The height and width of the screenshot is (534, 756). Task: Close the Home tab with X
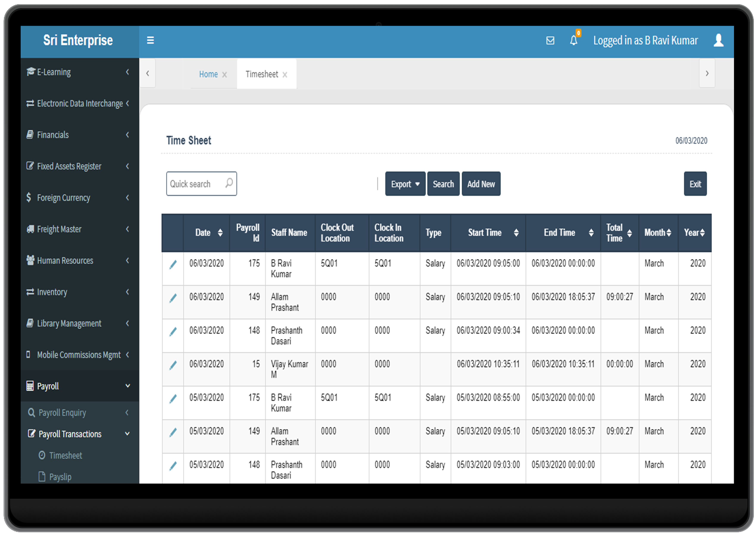click(224, 75)
